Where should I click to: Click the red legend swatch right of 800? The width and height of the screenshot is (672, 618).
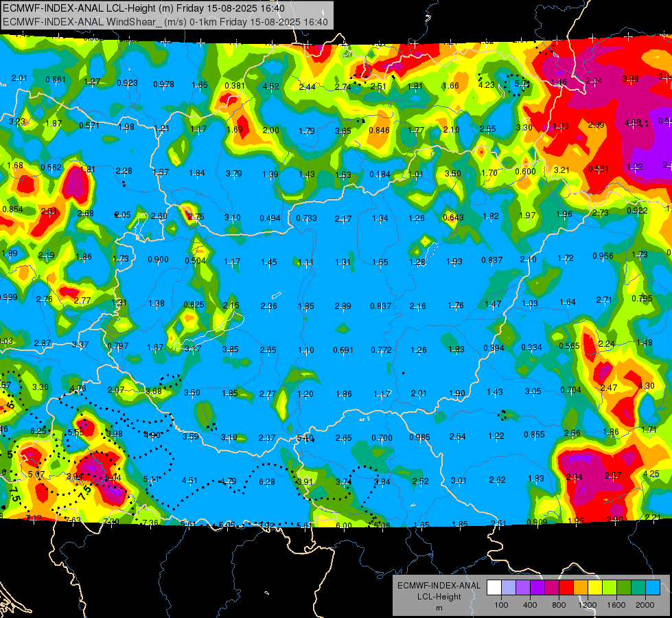click(566, 588)
